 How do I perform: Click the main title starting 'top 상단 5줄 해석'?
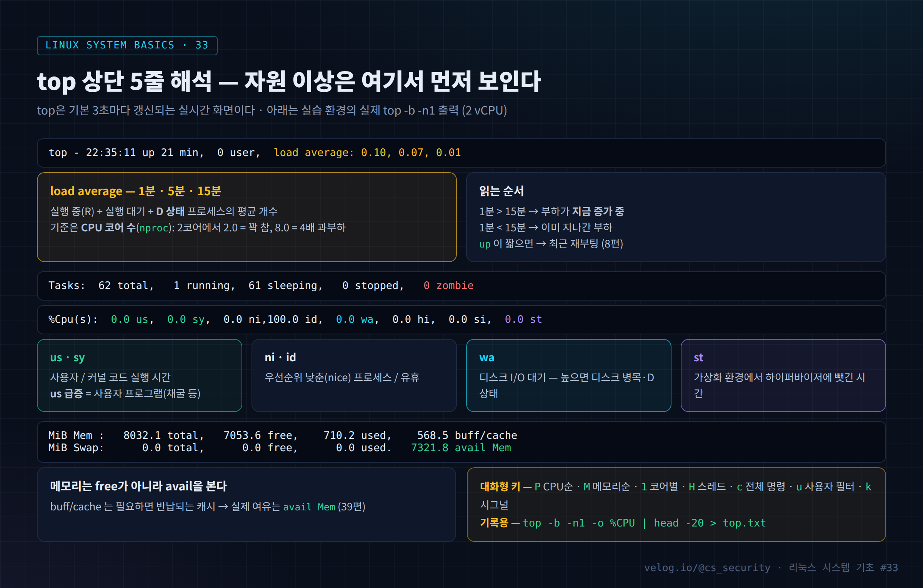tap(289, 81)
